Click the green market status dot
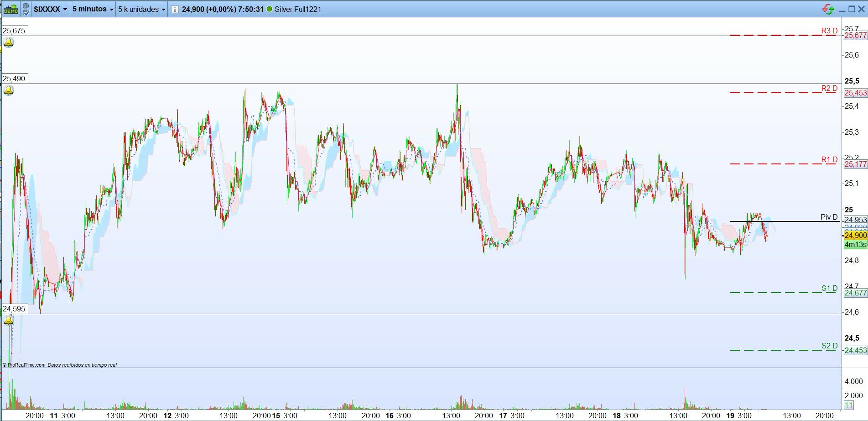Viewport: 868px width, 421px height. 269,9
